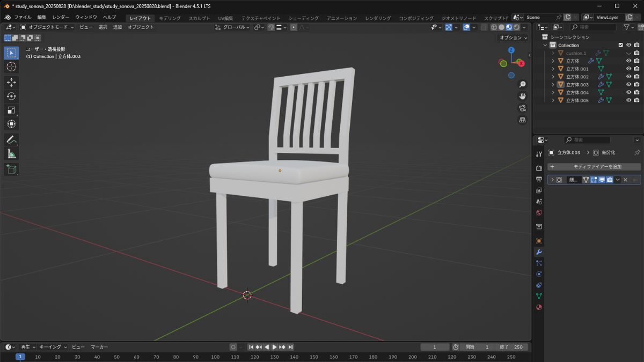This screenshot has height=362, width=644.
Task: Jump to the end frame with the playback control
Action: tap(290, 347)
